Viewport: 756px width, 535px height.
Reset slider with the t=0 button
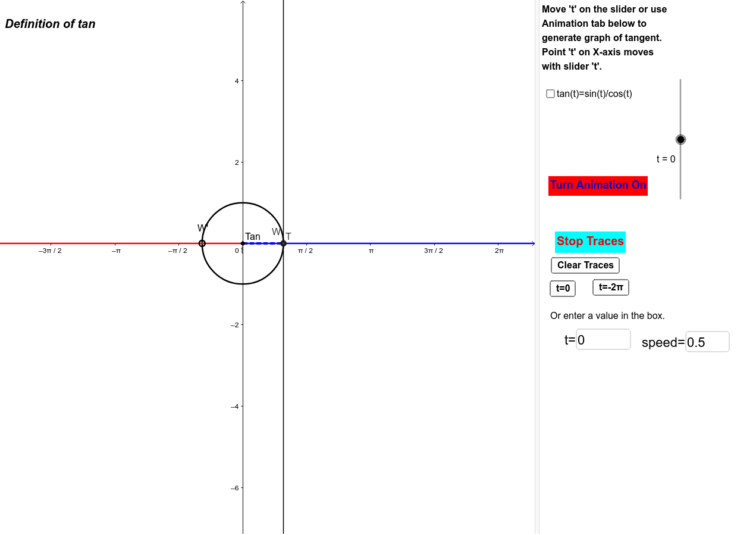coord(562,288)
